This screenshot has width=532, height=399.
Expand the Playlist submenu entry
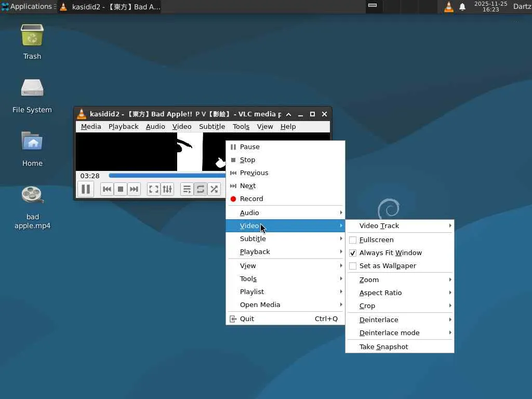tap(285, 292)
